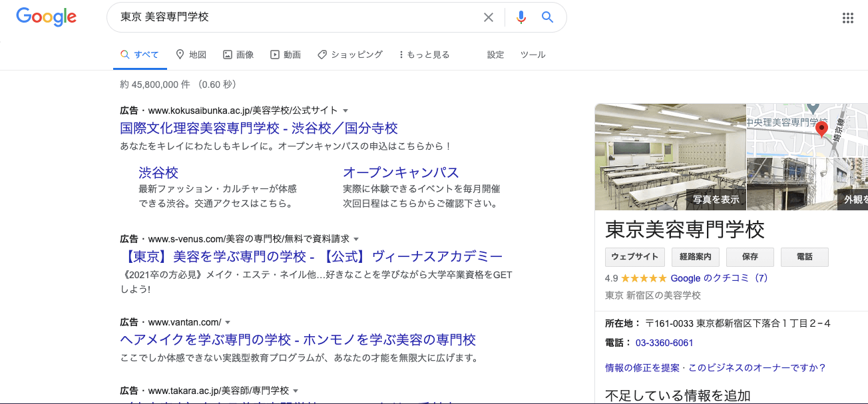Switch to the 画像 tab

pyautogui.click(x=238, y=55)
